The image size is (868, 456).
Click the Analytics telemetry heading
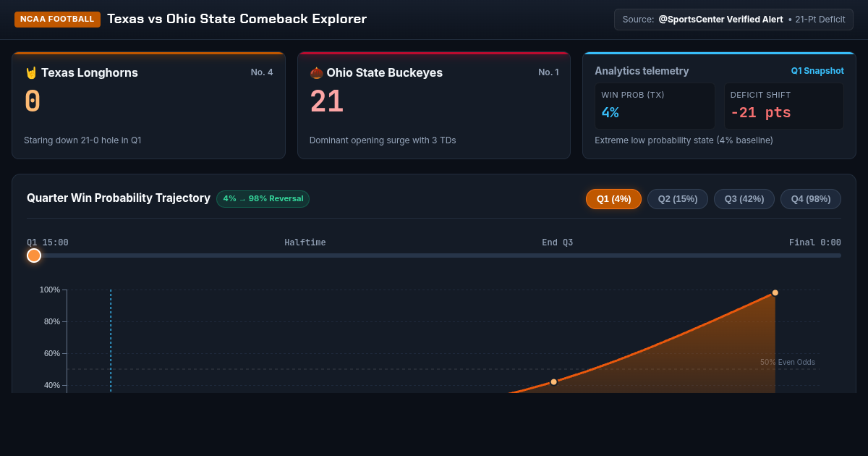click(642, 71)
